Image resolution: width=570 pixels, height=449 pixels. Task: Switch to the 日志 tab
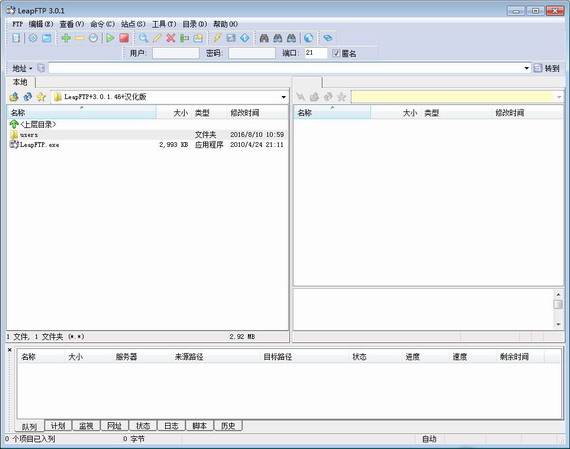[x=171, y=426]
